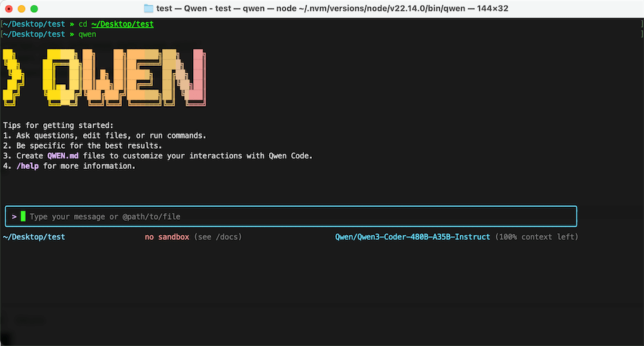Screen dimensions: 644x346
Task: Click the pink '>' prompt symbol in input box
Action: 14,216
